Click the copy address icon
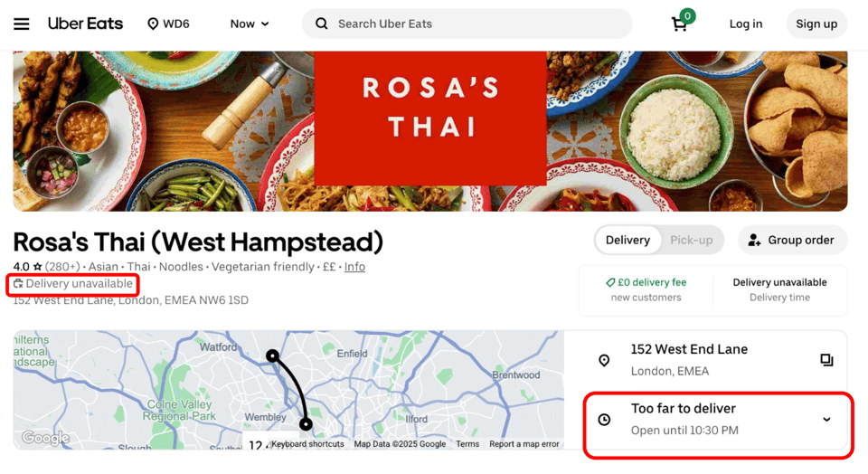Screen dimensions: 868x474 [x=826, y=360]
